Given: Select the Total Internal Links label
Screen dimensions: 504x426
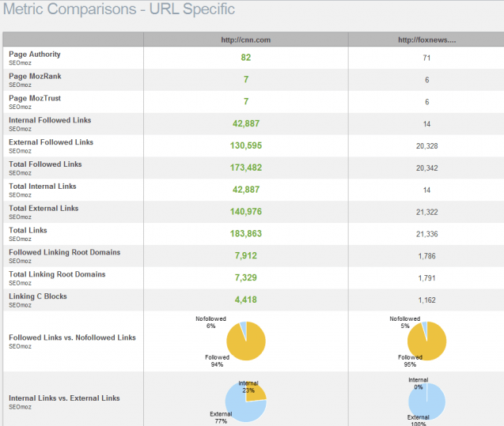Looking at the screenshot, I should 43,187.
